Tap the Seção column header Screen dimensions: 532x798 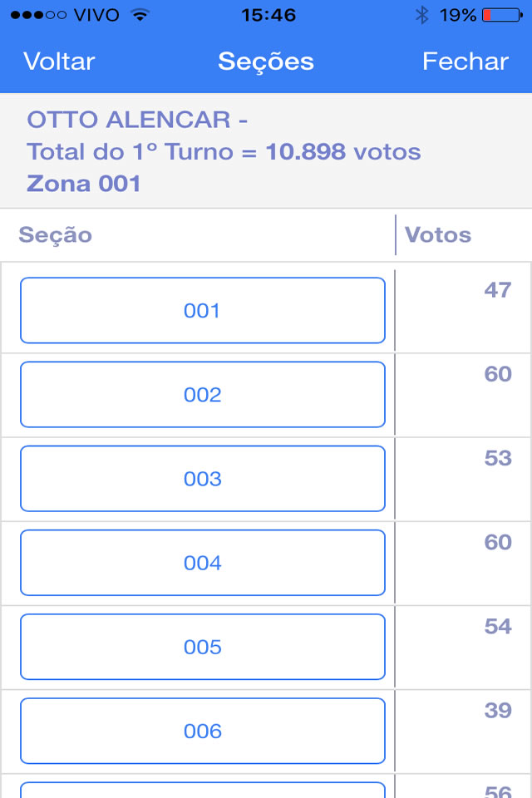[x=56, y=235]
